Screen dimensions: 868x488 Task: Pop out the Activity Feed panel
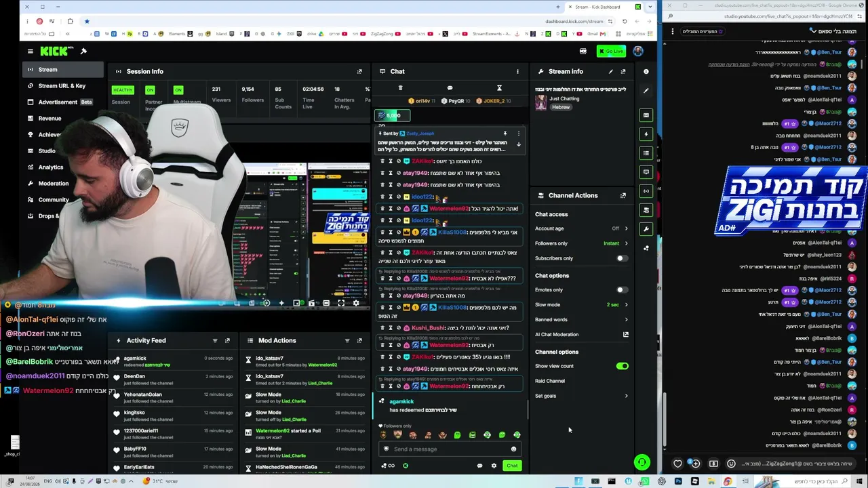pyautogui.click(x=227, y=340)
